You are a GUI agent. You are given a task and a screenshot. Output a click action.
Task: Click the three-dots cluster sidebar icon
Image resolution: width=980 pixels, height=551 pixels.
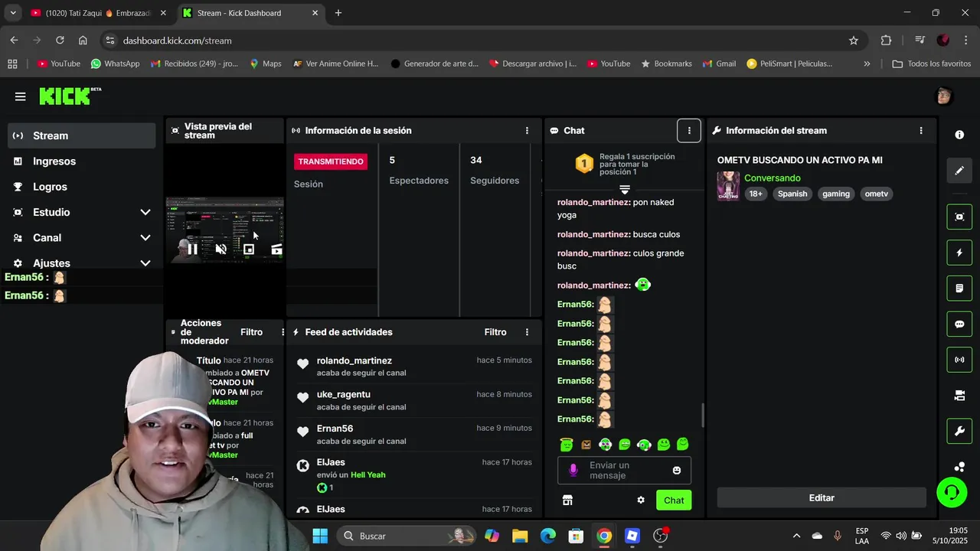[x=959, y=467]
